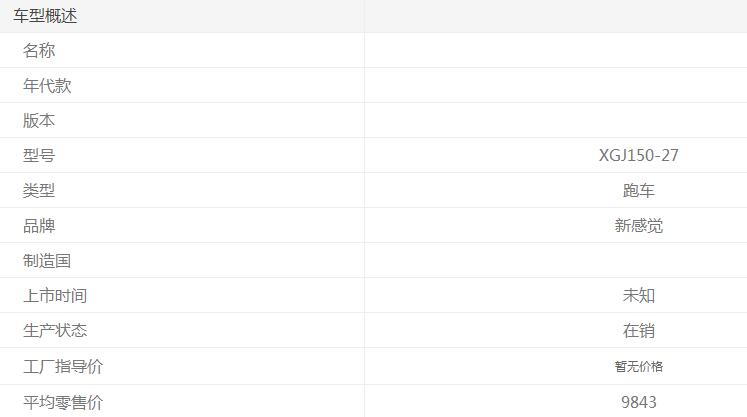Click the 暂无价格 price text
747x417 pixels.
click(638, 367)
